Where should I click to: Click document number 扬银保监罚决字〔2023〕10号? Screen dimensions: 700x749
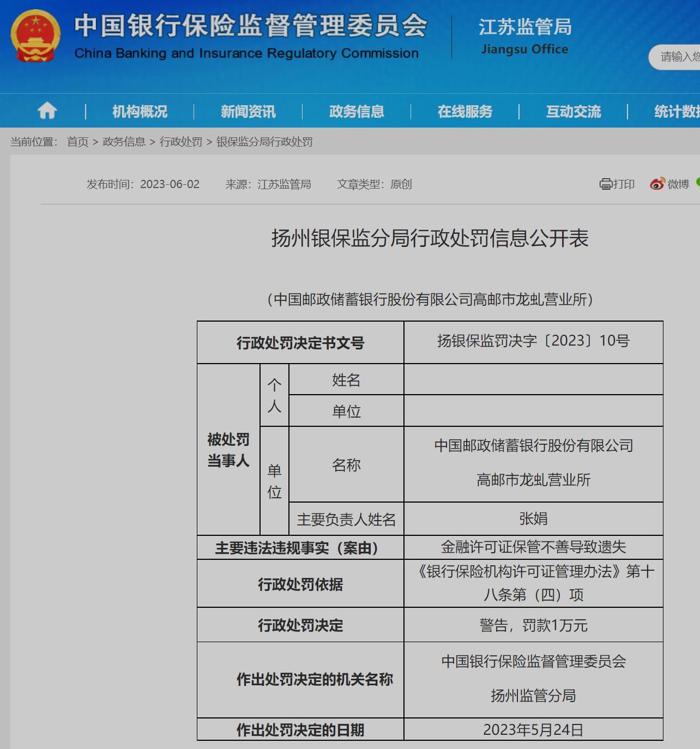click(x=533, y=341)
